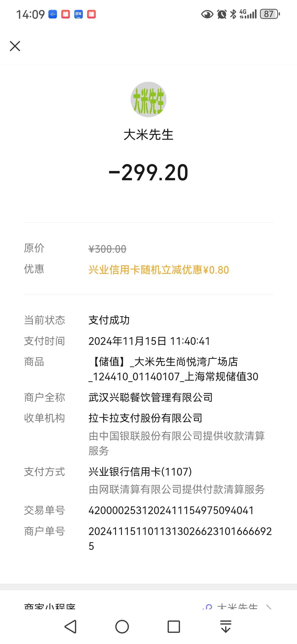Open the 商家小程序 大米先生 mini program row
Image resolution: width=297 pixels, height=644 pixels.
click(x=148, y=605)
